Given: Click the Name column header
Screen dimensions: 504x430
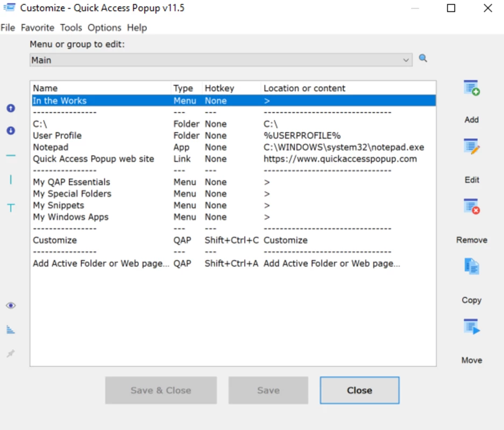Looking at the screenshot, I should click(x=101, y=88).
